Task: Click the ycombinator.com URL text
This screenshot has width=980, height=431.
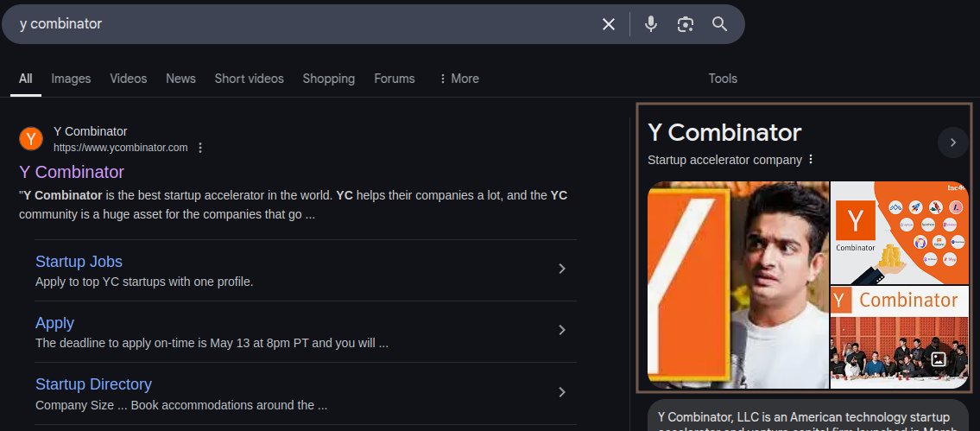Action: pyautogui.click(x=121, y=148)
